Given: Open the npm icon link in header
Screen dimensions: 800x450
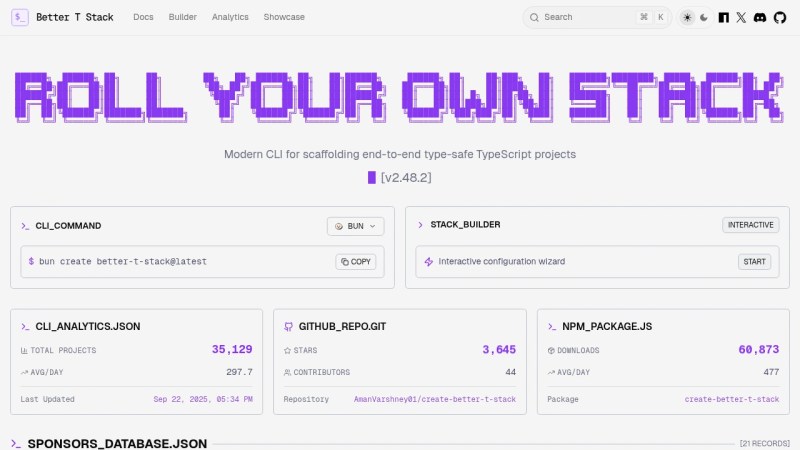Looking at the screenshot, I should pos(723,17).
